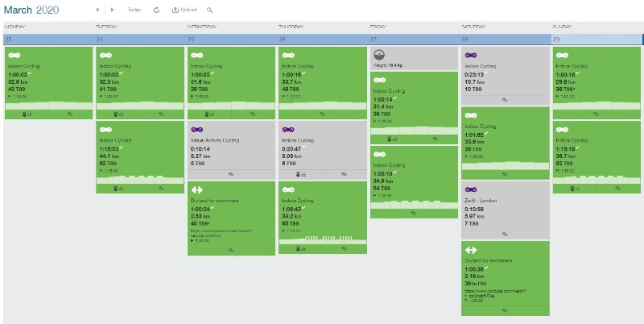Screen dimensions: 644x324
Task: Open the search magnifier icon
Action: 209,10
